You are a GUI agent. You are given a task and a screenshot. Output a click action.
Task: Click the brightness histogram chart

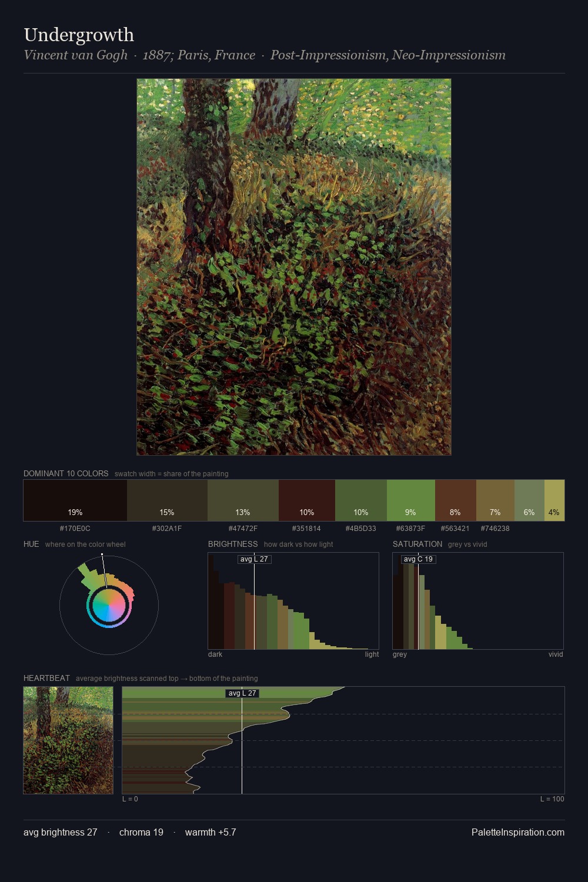click(x=293, y=601)
